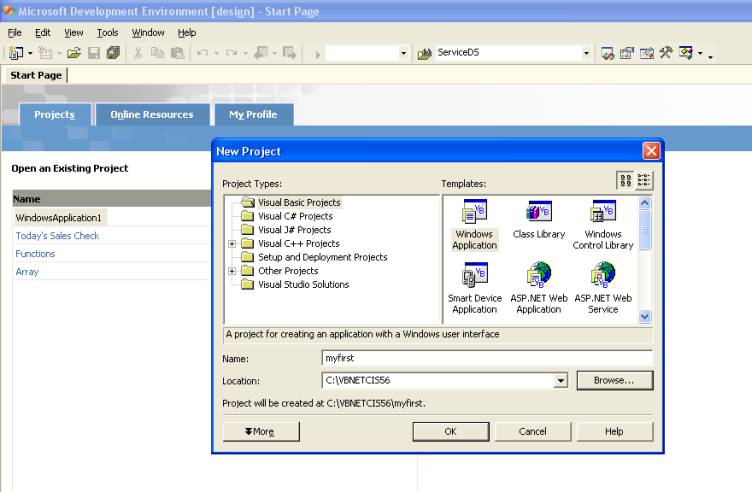Click the Find in Files binoculars icon

tap(424, 54)
